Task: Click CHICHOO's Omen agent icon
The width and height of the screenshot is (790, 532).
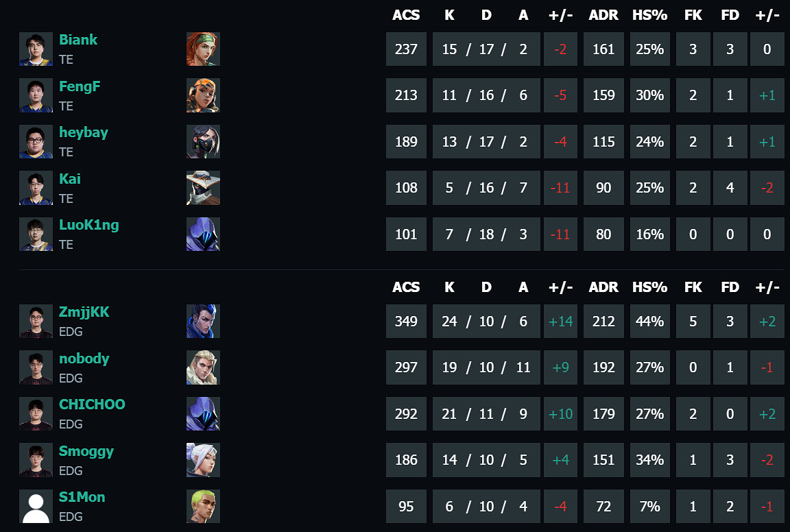Action: click(203, 414)
